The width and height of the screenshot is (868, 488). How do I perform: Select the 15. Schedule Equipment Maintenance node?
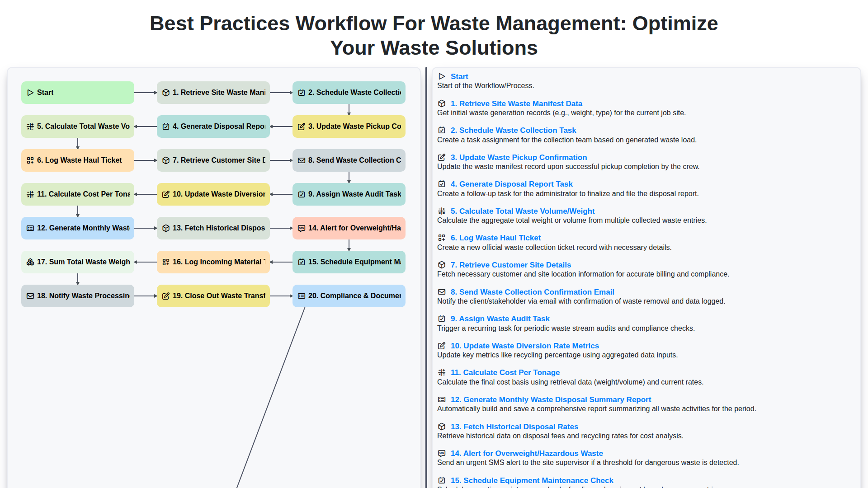coord(349,262)
